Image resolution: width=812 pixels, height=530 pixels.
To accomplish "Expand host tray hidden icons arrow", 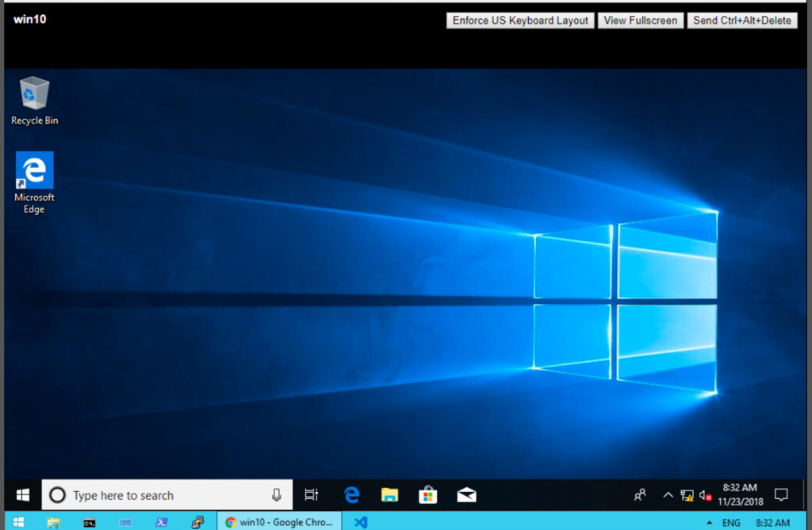I will point(709,522).
